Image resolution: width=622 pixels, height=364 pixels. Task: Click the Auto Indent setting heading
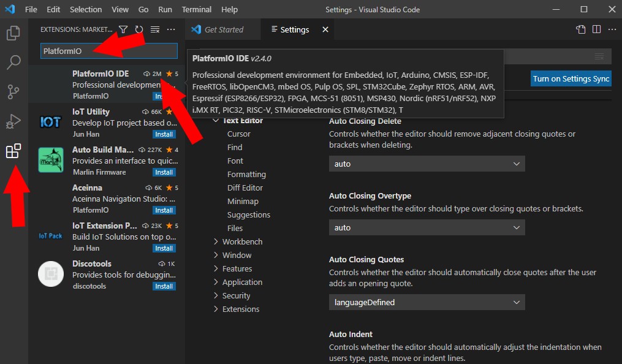pos(351,334)
